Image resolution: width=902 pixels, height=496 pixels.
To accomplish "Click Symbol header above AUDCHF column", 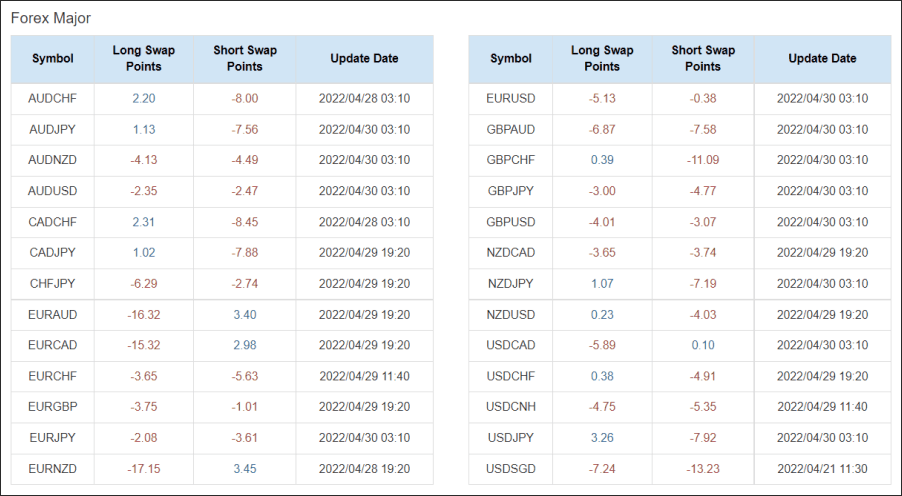I will point(52,59).
